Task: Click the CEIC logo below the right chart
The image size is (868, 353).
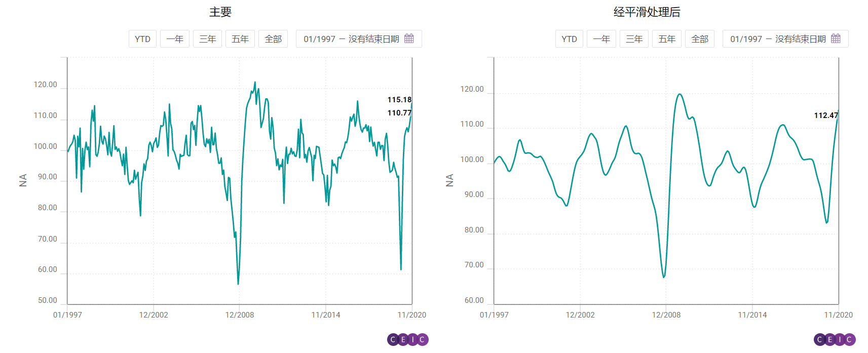Action: pos(834,340)
